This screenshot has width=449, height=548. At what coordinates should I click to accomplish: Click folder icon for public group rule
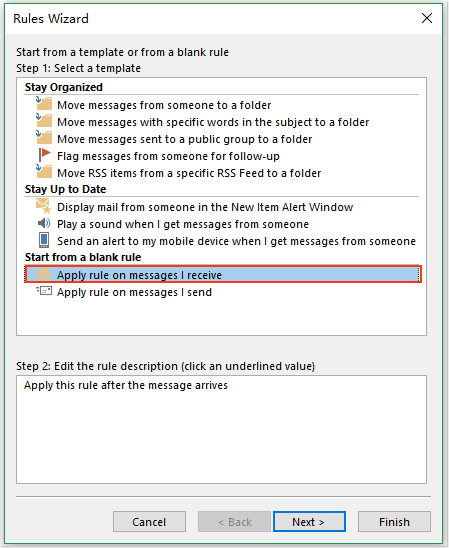pyautogui.click(x=44, y=138)
